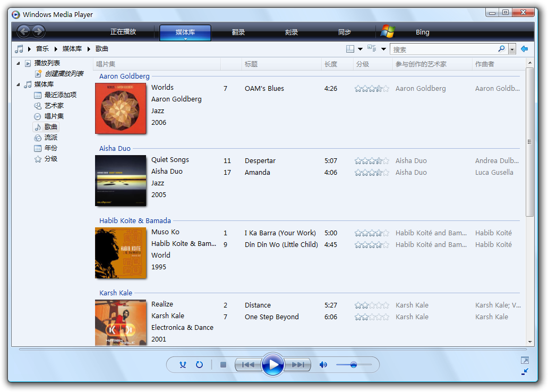Mute the volume with the speaker icon
Image resolution: width=548 pixels, height=392 pixels.
(x=323, y=365)
